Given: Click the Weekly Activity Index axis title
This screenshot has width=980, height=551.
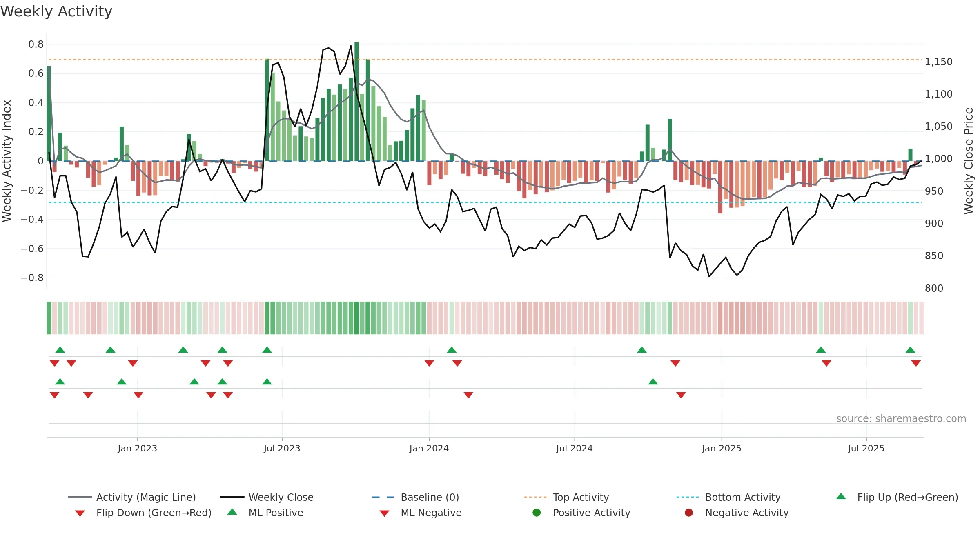Looking at the screenshot, I should click(x=7, y=161).
